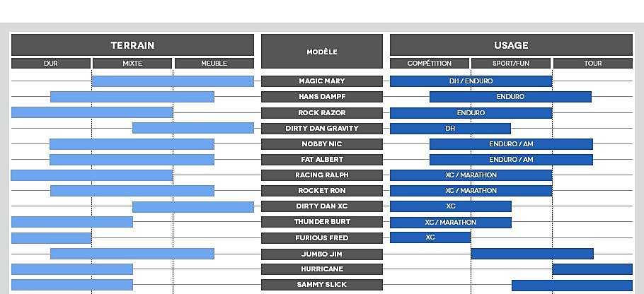Click the COMPÉTITION usage column
The height and width of the screenshot is (294, 644).
(430, 64)
